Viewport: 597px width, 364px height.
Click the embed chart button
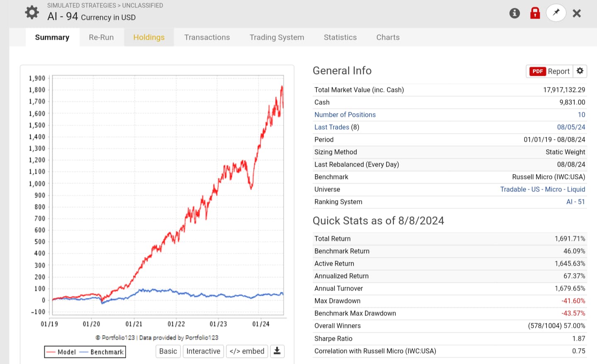tap(247, 351)
